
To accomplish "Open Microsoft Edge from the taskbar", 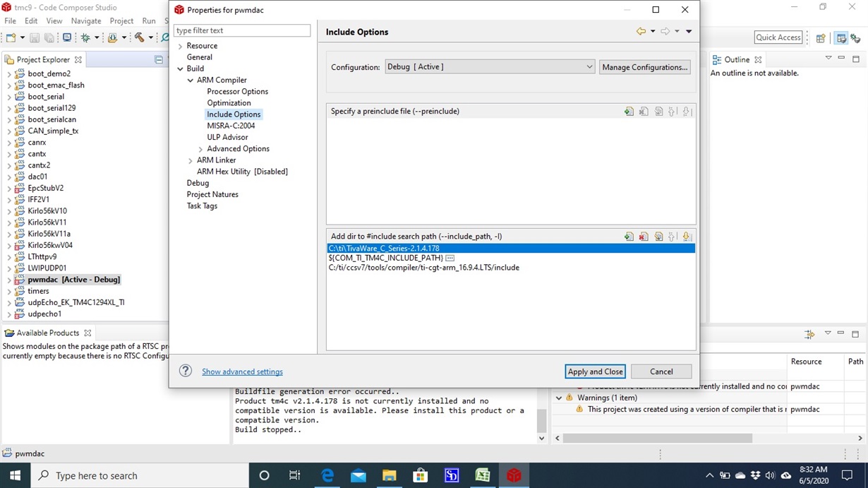I will point(327,475).
